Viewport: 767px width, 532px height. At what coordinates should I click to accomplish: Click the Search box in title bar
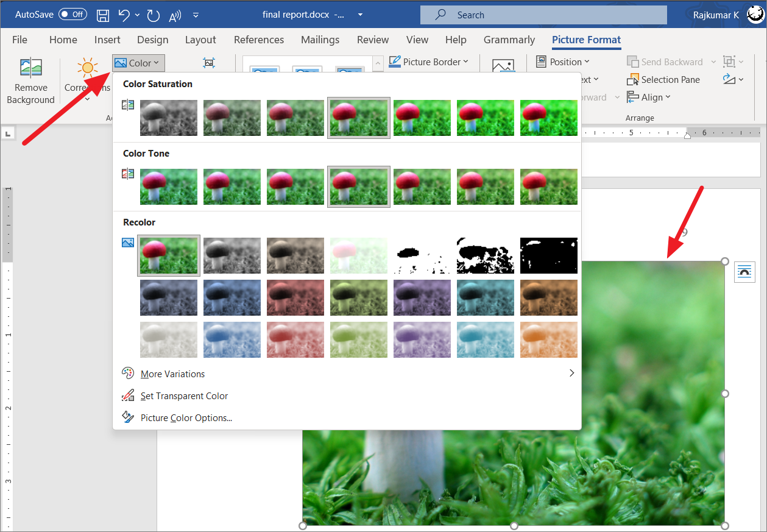(543, 15)
